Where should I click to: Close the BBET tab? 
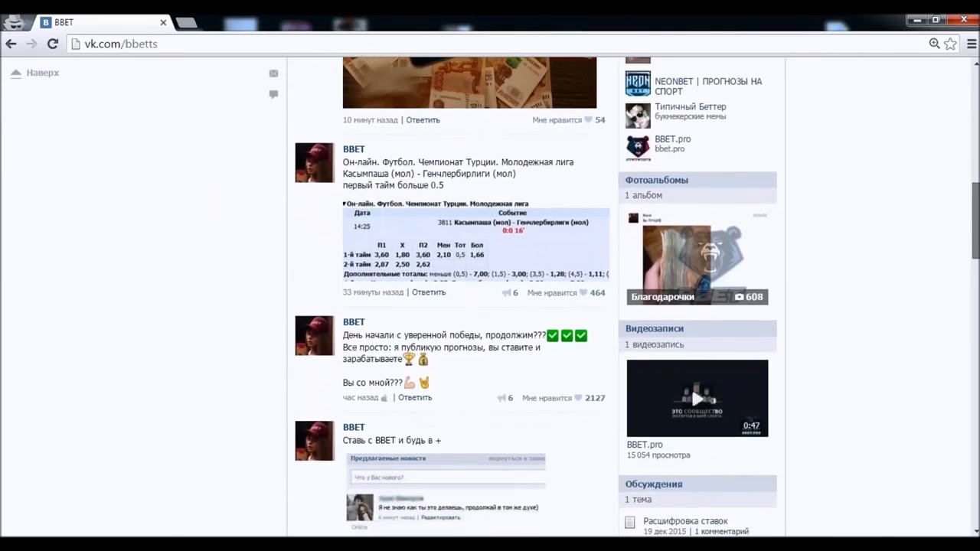click(163, 22)
